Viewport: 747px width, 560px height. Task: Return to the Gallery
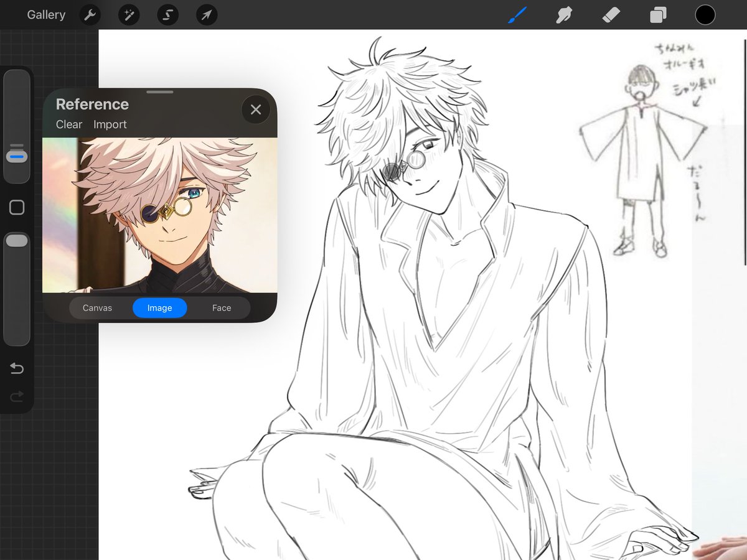pos(46,14)
